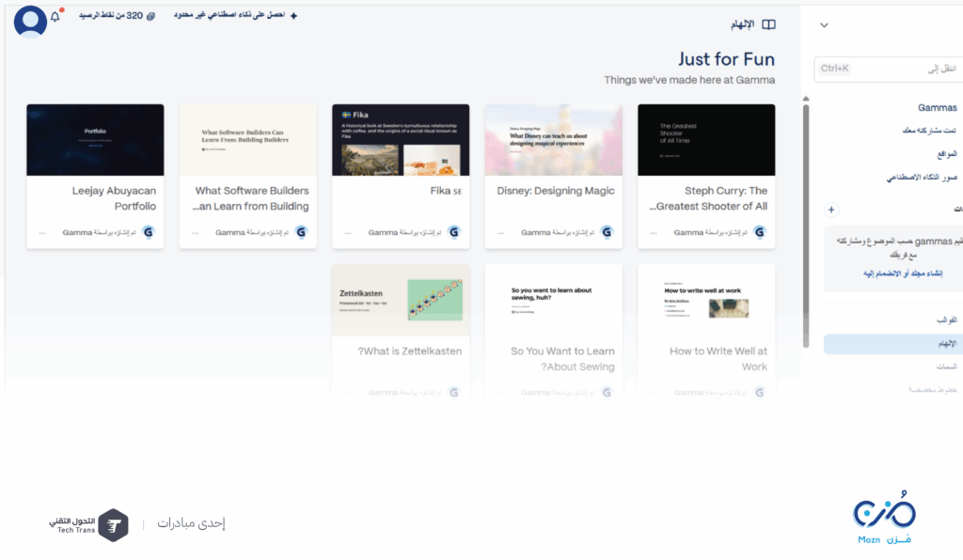The height and width of the screenshot is (560, 963).
Task: Click the Fika card title
Action: (x=446, y=191)
